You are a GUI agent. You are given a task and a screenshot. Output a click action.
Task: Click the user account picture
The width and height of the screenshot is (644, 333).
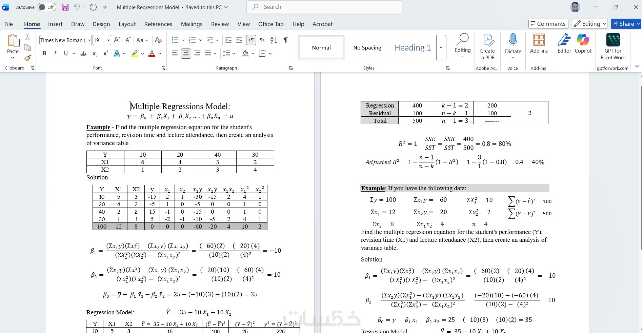click(x=575, y=7)
